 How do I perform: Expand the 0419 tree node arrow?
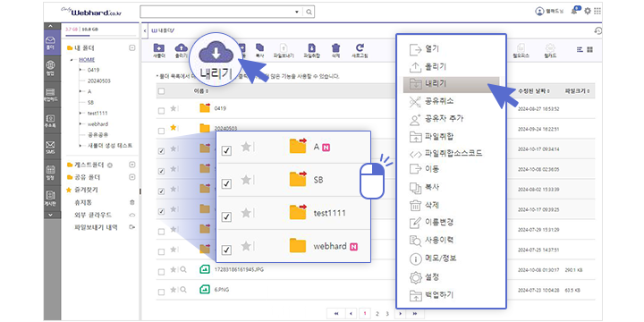click(x=80, y=70)
